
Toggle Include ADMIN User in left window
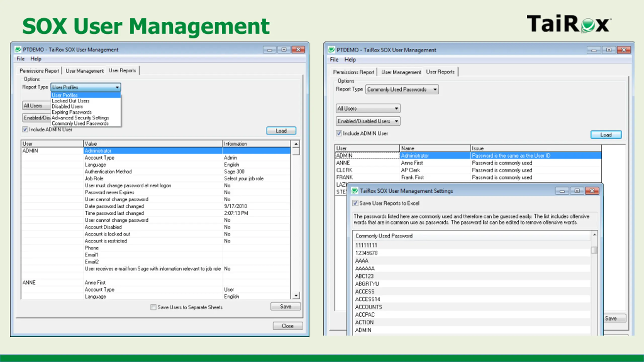click(25, 129)
